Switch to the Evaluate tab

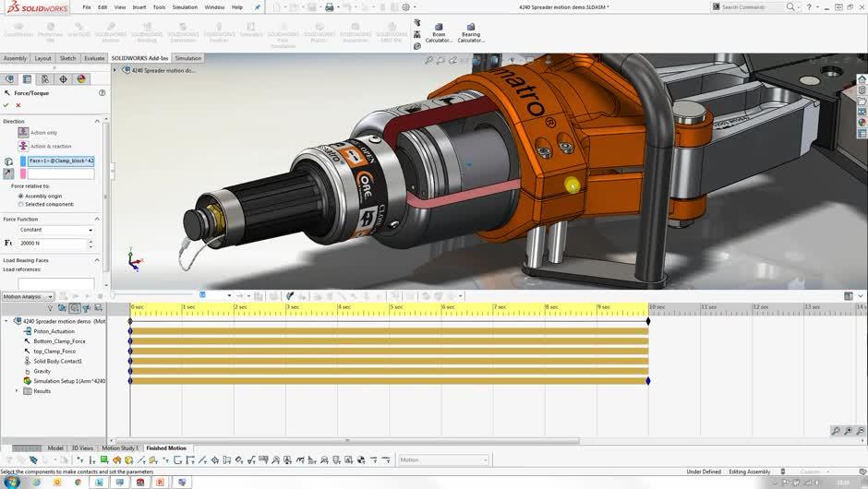coord(94,58)
